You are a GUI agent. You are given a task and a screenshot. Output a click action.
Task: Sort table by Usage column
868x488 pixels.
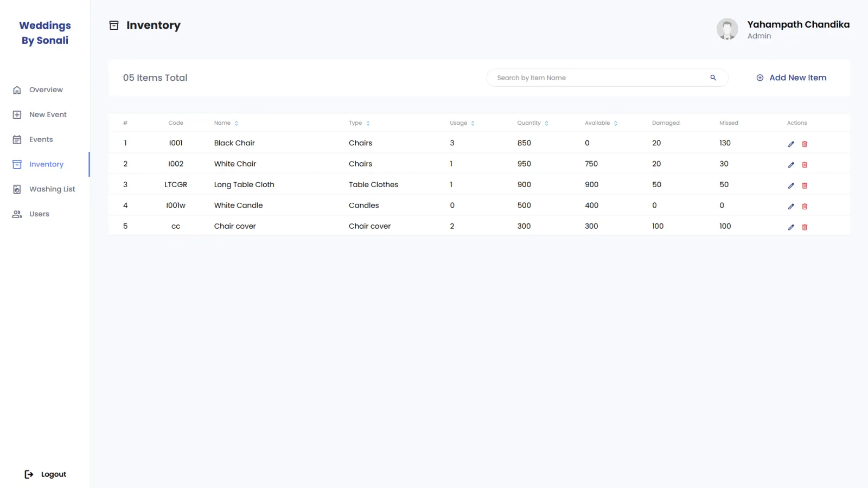pyautogui.click(x=473, y=124)
